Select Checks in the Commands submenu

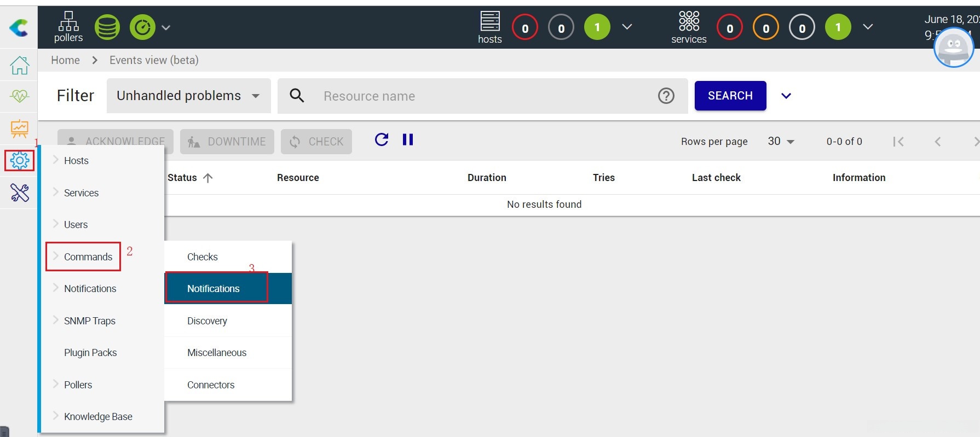tap(228, 257)
